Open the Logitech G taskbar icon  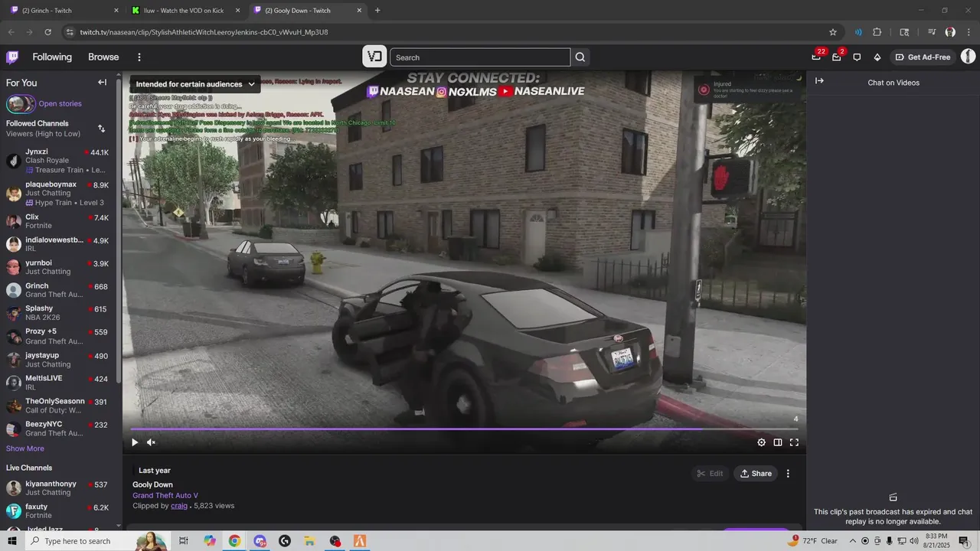(285, 541)
